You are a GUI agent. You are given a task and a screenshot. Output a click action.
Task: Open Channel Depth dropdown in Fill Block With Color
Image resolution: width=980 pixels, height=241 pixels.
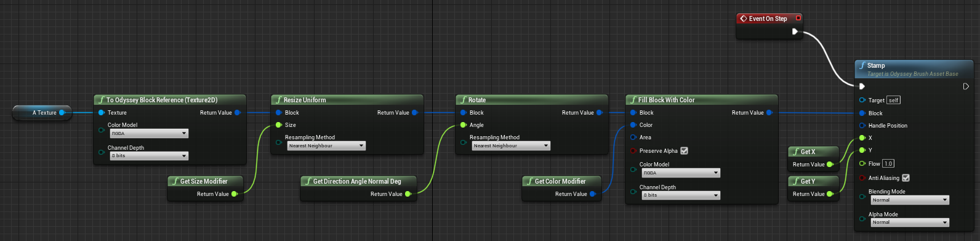click(x=681, y=195)
